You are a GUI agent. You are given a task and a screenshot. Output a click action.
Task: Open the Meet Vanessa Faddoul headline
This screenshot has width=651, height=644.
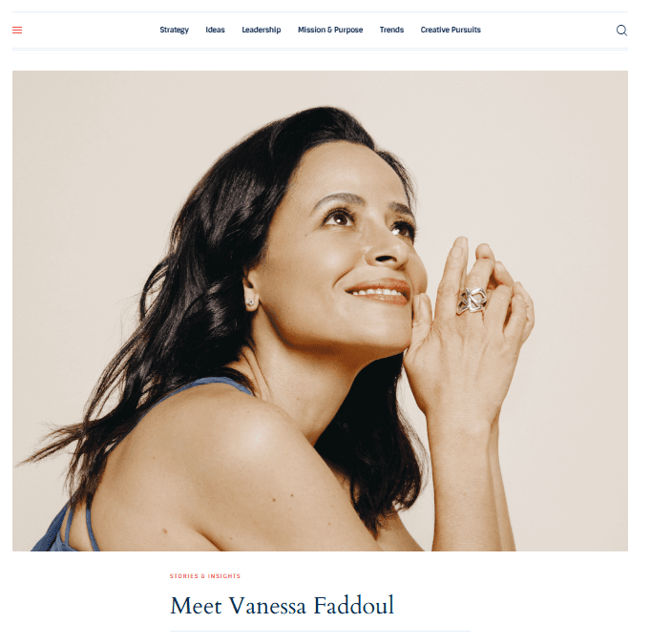(282, 606)
